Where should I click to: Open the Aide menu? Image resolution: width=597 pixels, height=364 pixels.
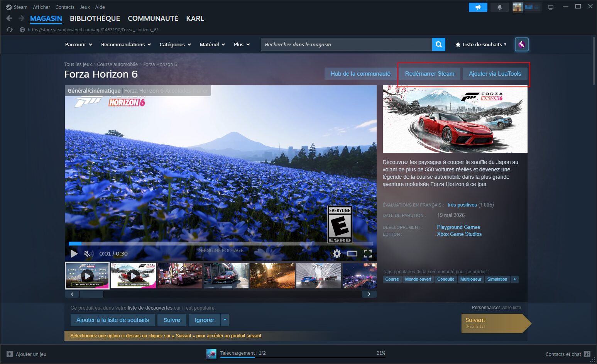(100, 7)
